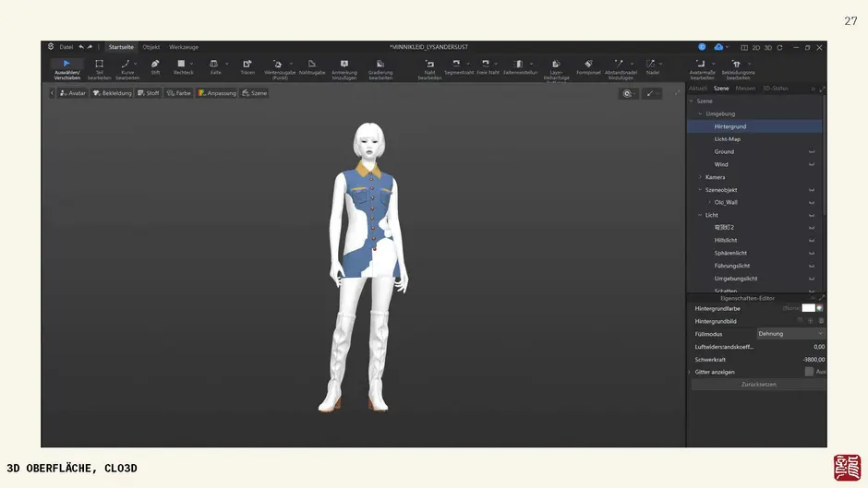
Task: Click the white Hintergrundfarbe color swatch
Action: click(808, 308)
